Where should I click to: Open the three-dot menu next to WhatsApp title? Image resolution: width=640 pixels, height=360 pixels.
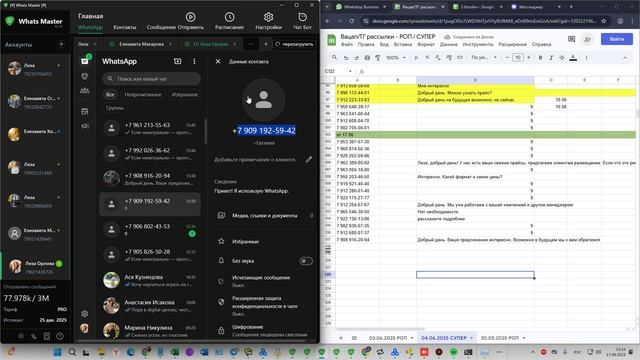tap(194, 61)
